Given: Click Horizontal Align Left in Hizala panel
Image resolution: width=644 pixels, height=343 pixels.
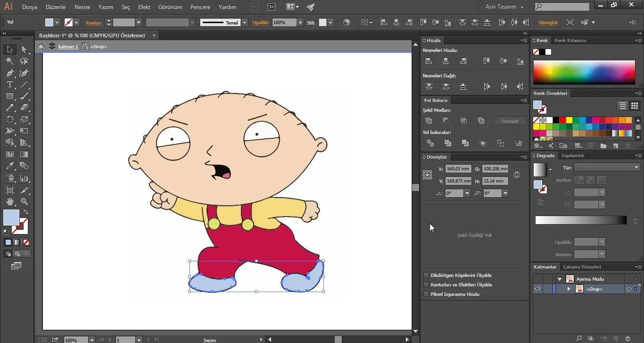Looking at the screenshot, I should click(429, 61).
